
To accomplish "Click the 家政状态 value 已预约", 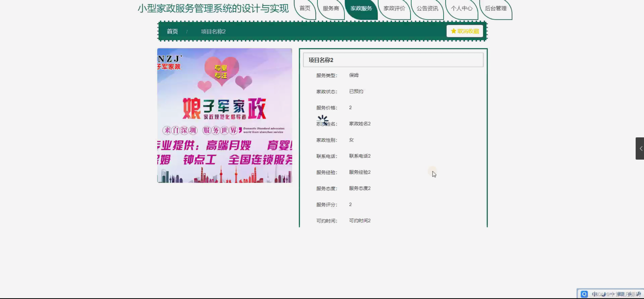I will (x=356, y=91).
